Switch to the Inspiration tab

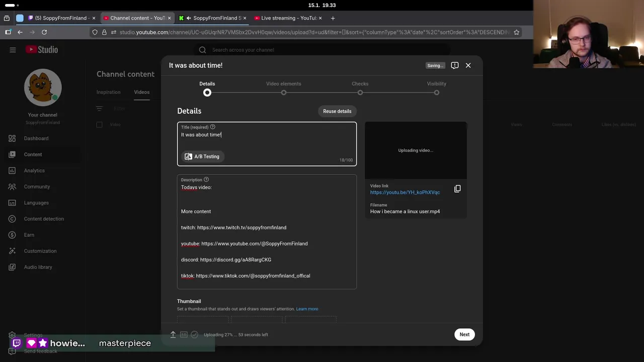[109, 92]
